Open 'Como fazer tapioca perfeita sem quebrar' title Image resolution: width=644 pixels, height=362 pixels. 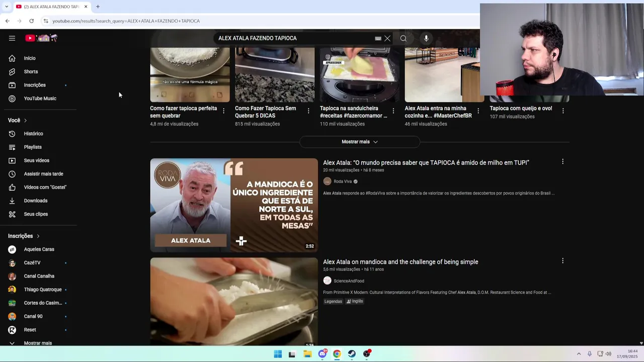pos(184,112)
